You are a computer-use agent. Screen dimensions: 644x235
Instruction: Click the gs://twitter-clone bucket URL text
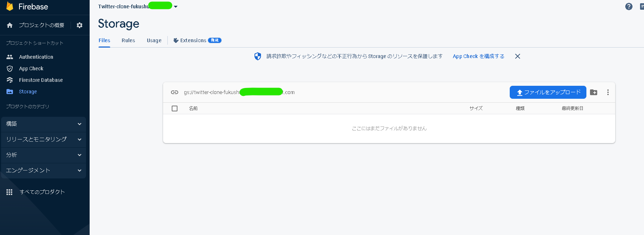239,92
